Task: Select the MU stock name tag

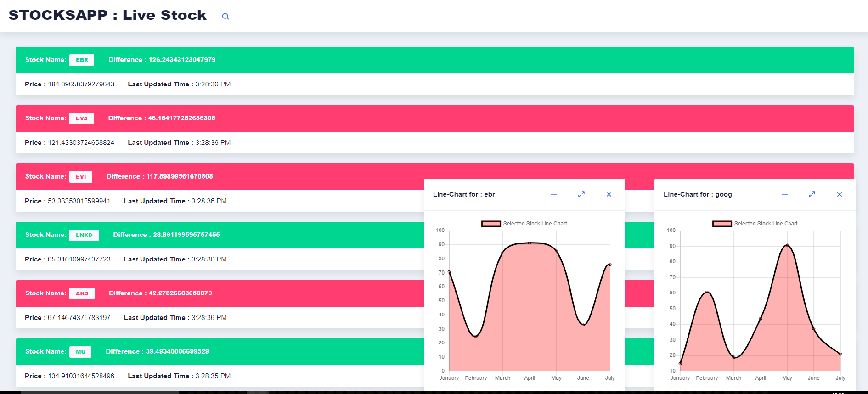Action: (x=80, y=352)
